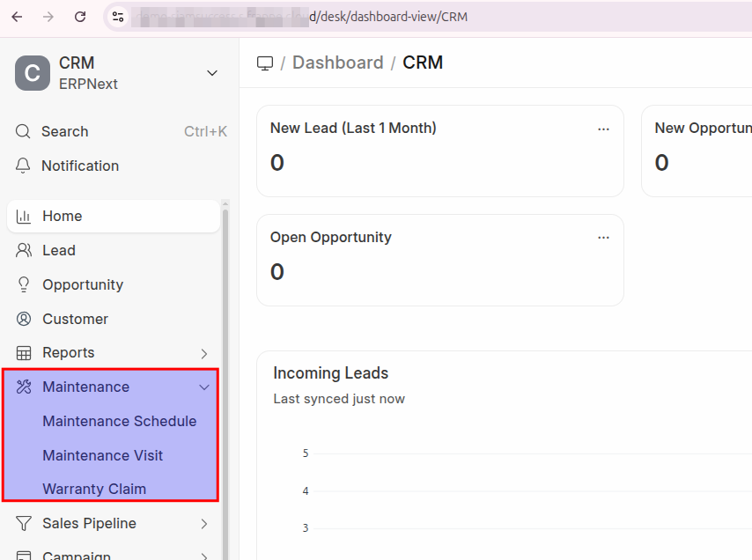The image size is (752, 560).
Task: Click the Opportunity lightbulb icon
Action: (24, 284)
